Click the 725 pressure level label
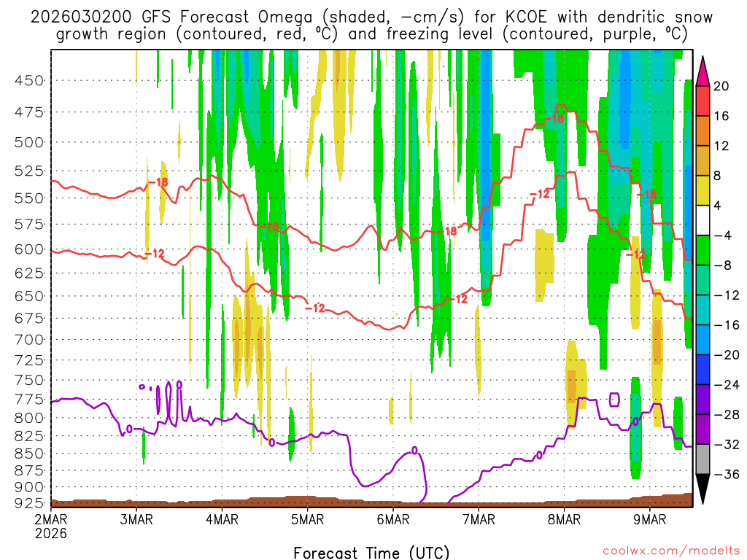 tap(29, 360)
